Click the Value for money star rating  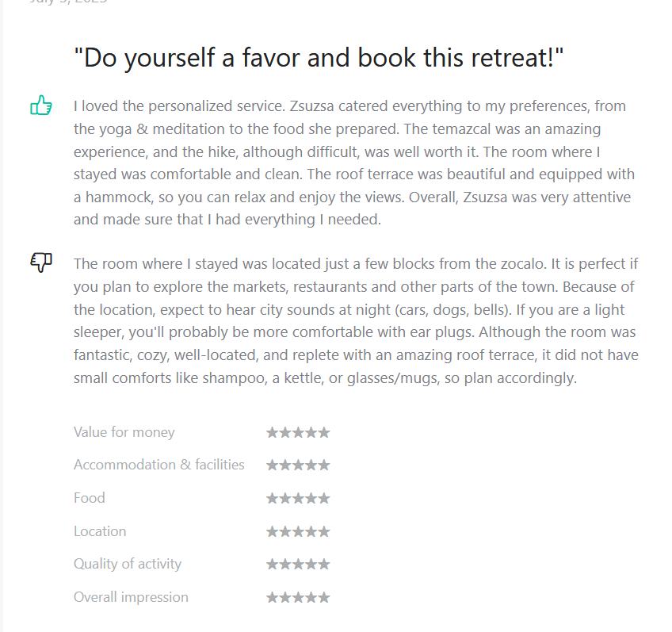point(298,432)
